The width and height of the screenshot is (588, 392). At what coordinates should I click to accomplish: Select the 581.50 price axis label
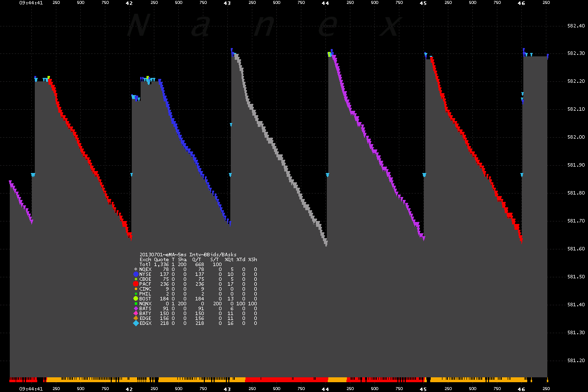(576, 277)
